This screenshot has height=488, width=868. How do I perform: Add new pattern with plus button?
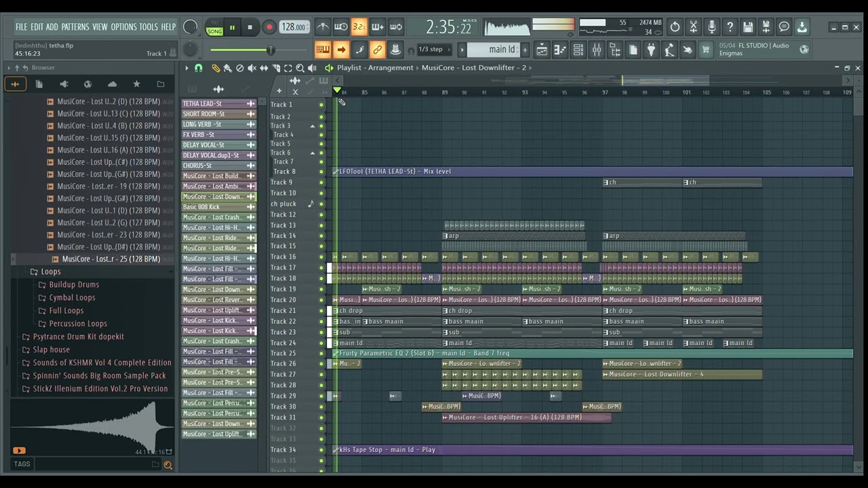click(x=526, y=49)
